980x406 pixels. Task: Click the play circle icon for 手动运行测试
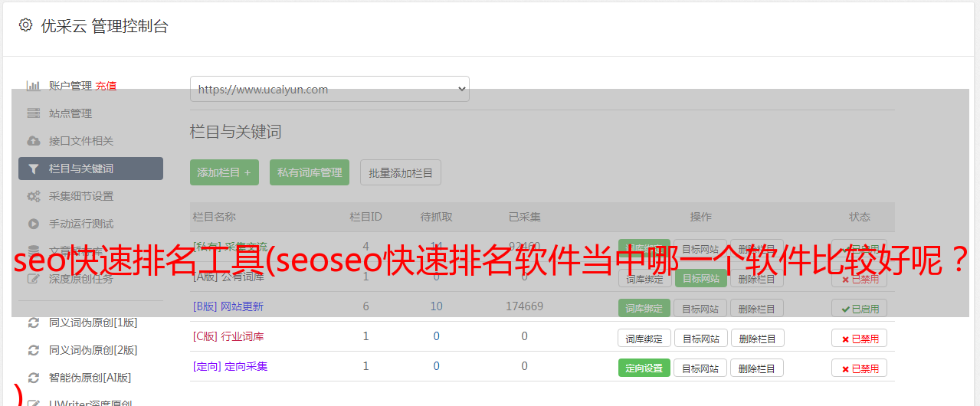33,224
